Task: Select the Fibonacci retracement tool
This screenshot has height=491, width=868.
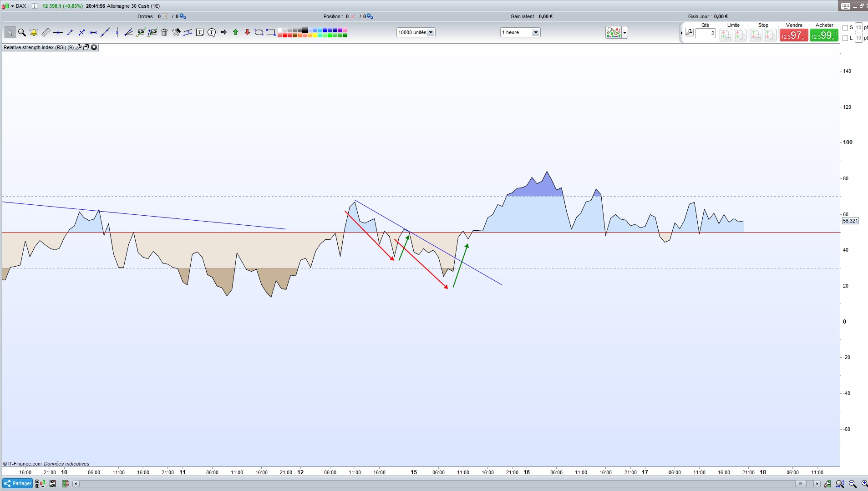Action: [x=141, y=32]
